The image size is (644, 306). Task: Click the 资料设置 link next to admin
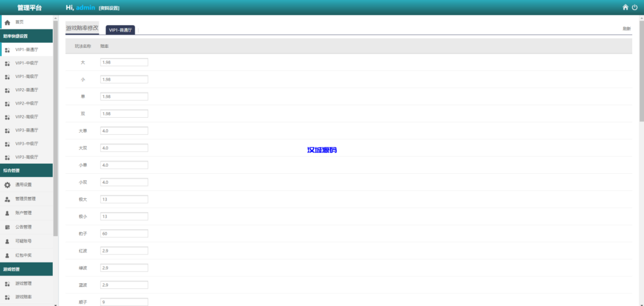109,8
